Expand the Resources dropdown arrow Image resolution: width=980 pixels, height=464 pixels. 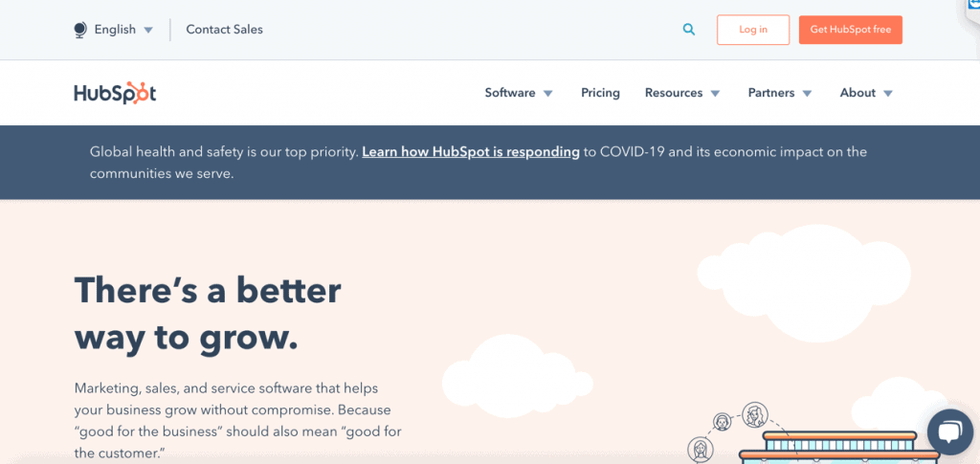716,94
